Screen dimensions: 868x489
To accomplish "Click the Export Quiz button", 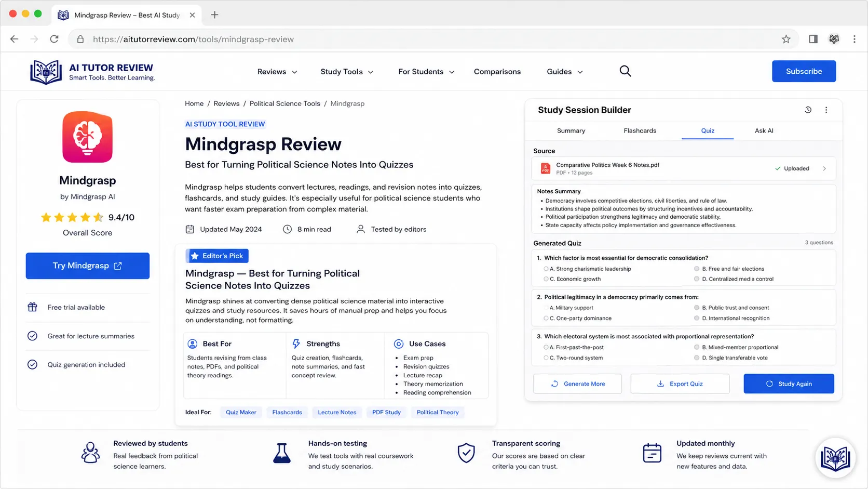I will click(680, 384).
